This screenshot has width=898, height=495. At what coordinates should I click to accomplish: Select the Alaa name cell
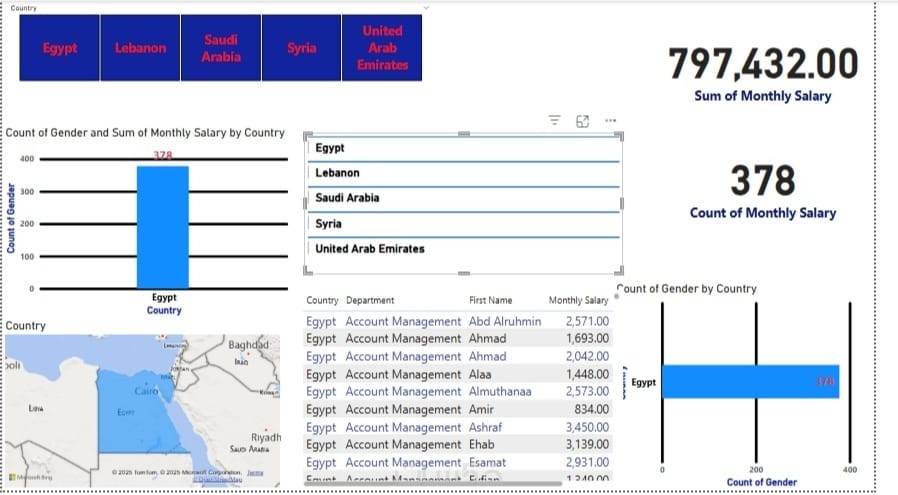(480, 375)
